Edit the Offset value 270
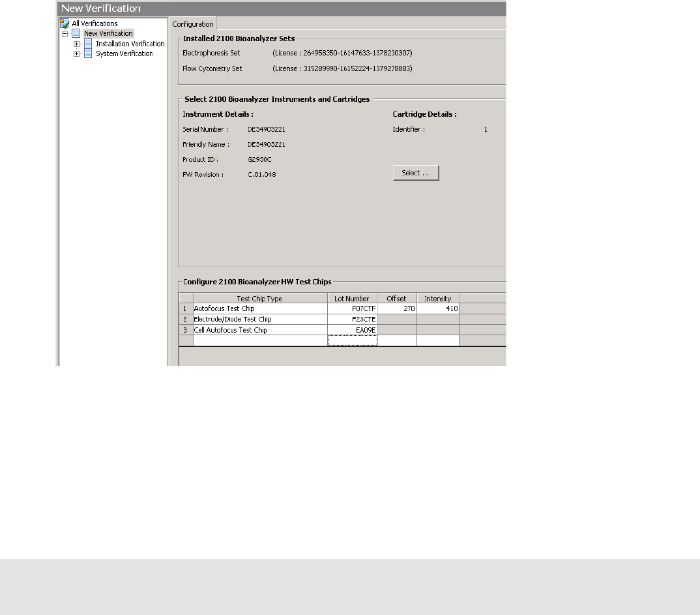 (x=397, y=308)
